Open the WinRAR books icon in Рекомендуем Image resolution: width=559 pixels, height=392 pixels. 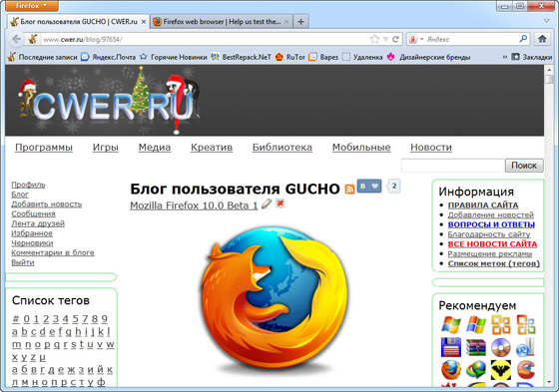click(476, 347)
